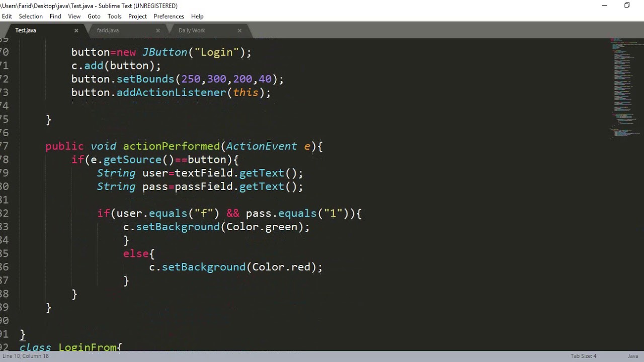Image resolution: width=644 pixels, height=362 pixels.
Task: Click on the "LoginFrom" class name
Action: tap(88, 347)
